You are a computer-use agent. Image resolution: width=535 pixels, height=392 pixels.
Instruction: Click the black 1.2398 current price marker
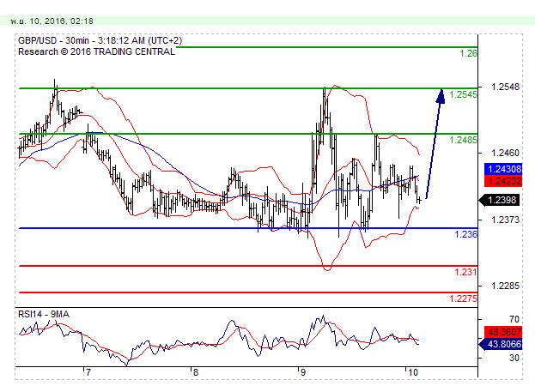tap(500, 200)
